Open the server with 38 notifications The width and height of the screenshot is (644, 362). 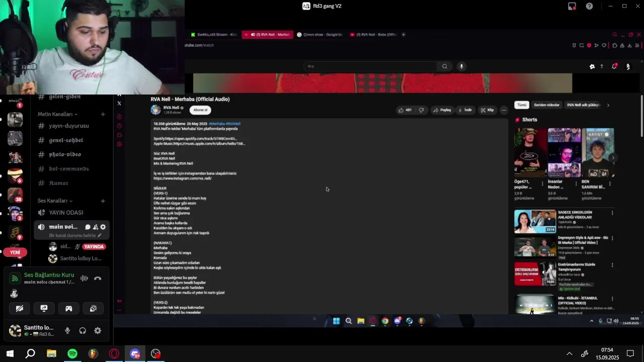(15, 195)
